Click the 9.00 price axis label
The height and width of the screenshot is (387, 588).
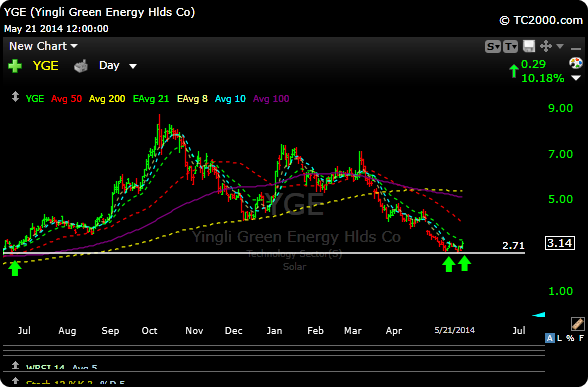561,108
